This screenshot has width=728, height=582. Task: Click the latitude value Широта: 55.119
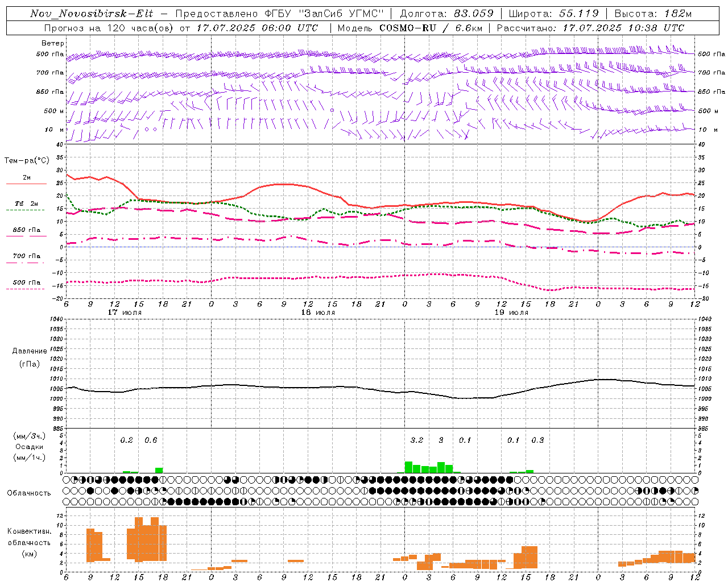553,14
